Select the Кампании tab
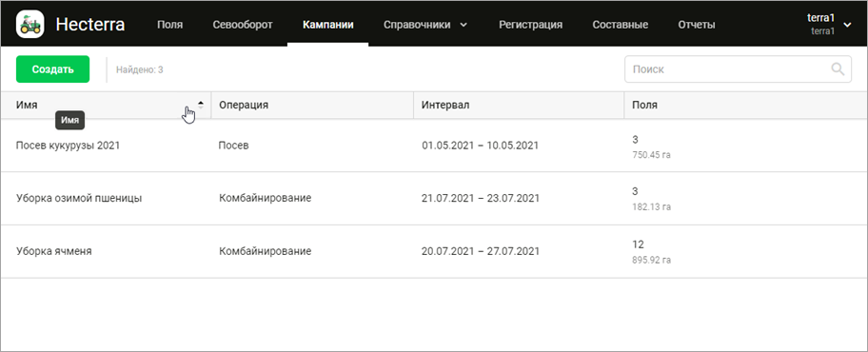Screen dimensions: 868x352 click(x=328, y=25)
